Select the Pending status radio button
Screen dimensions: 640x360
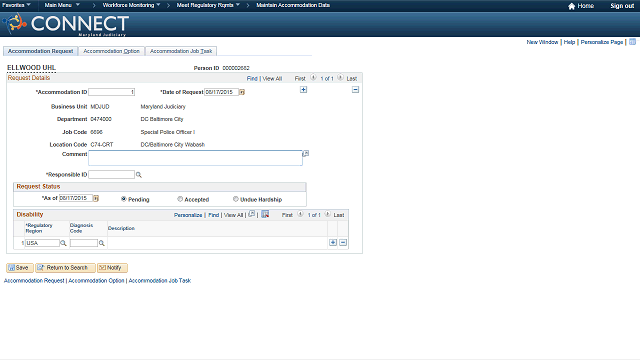coord(124,199)
